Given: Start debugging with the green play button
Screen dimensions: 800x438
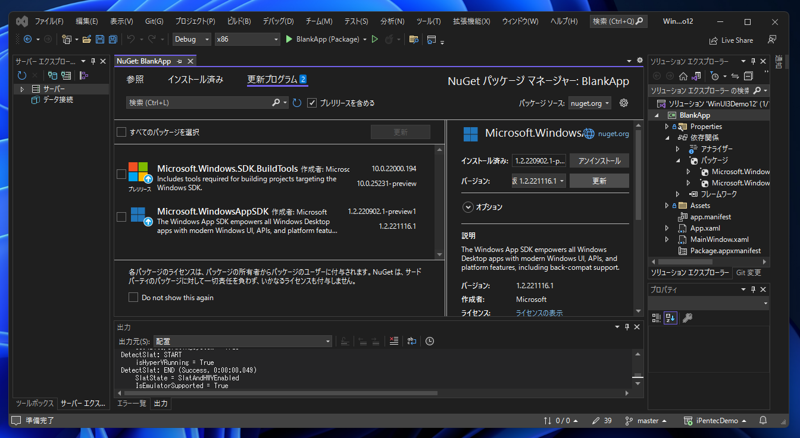Looking at the screenshot, I should tap(289, 39).
